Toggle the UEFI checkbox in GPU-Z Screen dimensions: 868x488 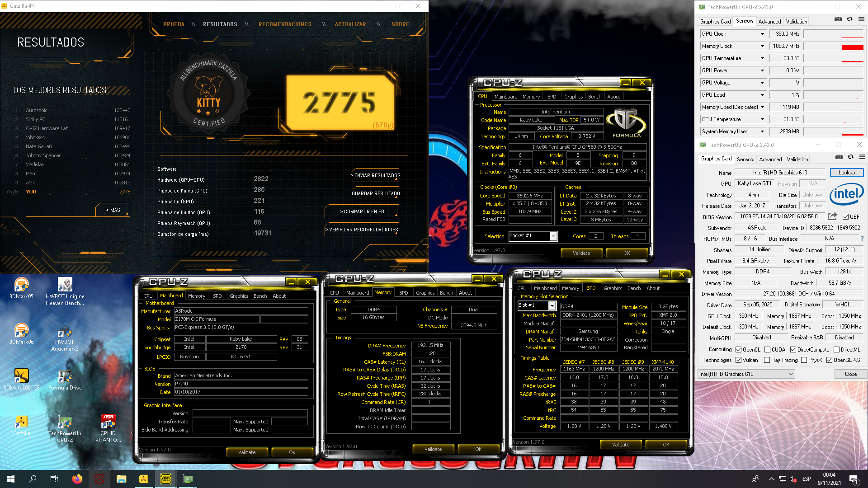(845, 217)
